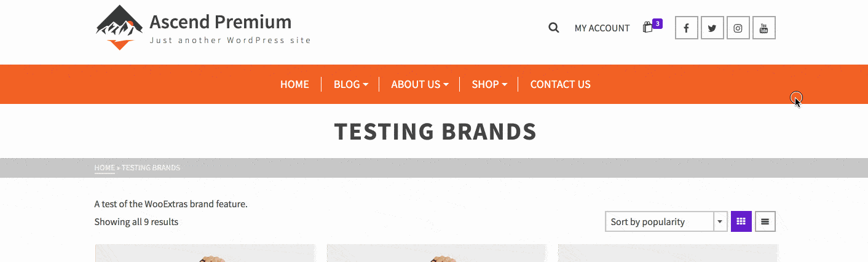Go to the Home menu item

294,84
